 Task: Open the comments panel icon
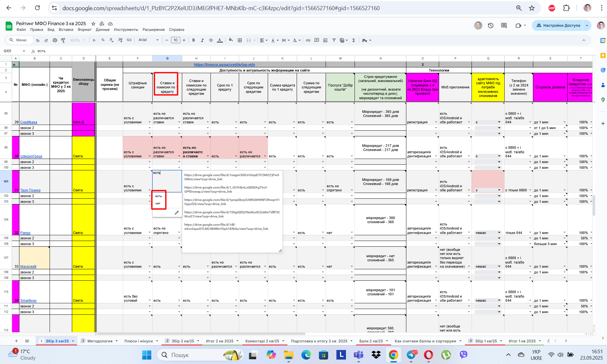coord(504,25)
